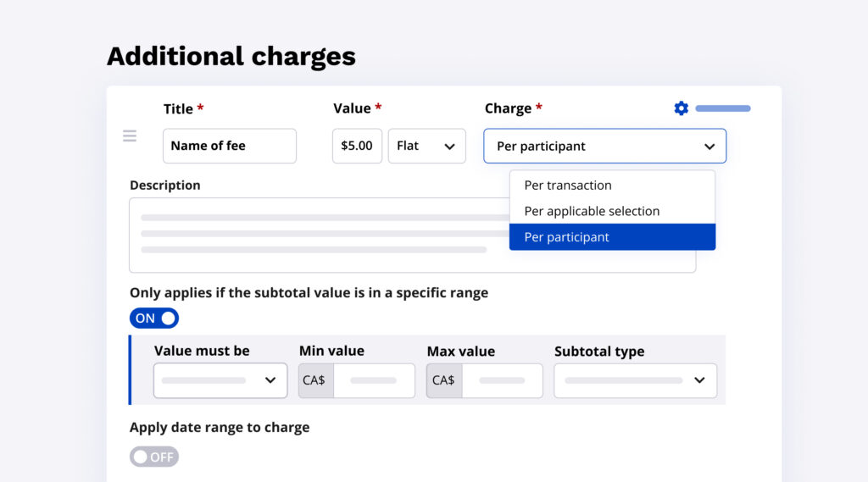Click the $5.00 value amount field
The height and width of the screenshot is (482, 868).
[357, 146]
